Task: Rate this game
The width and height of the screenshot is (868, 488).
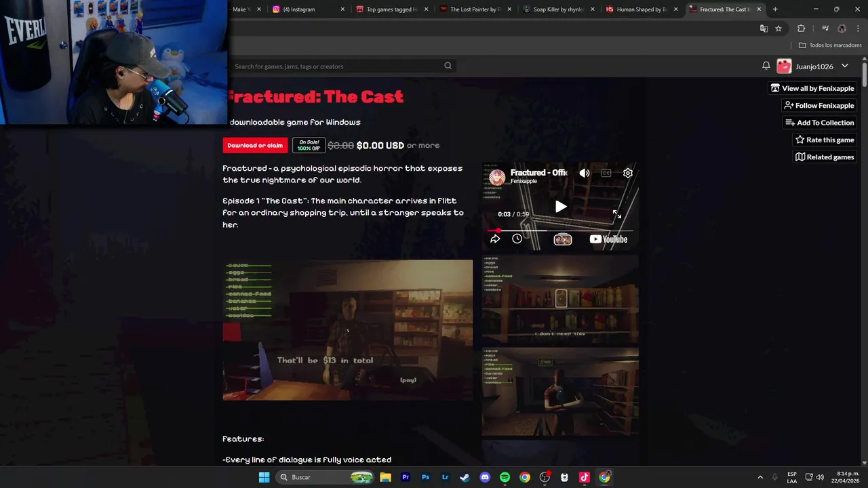Action: 825,140
